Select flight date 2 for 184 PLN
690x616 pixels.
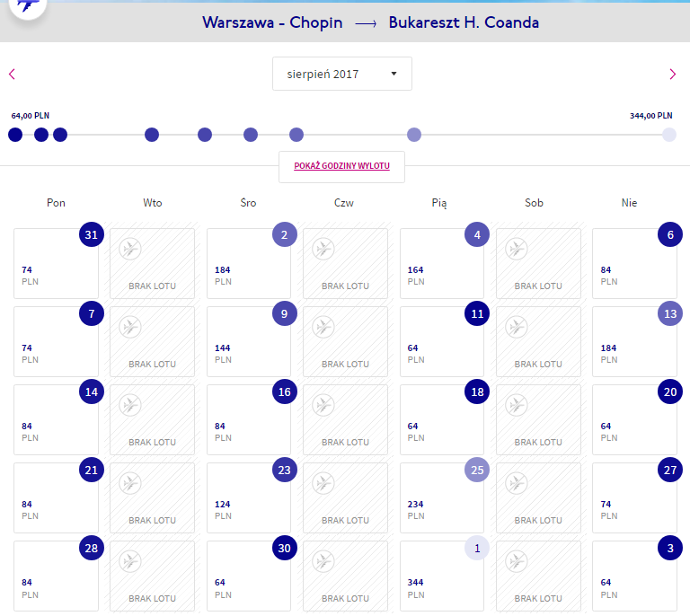(249, 263)
